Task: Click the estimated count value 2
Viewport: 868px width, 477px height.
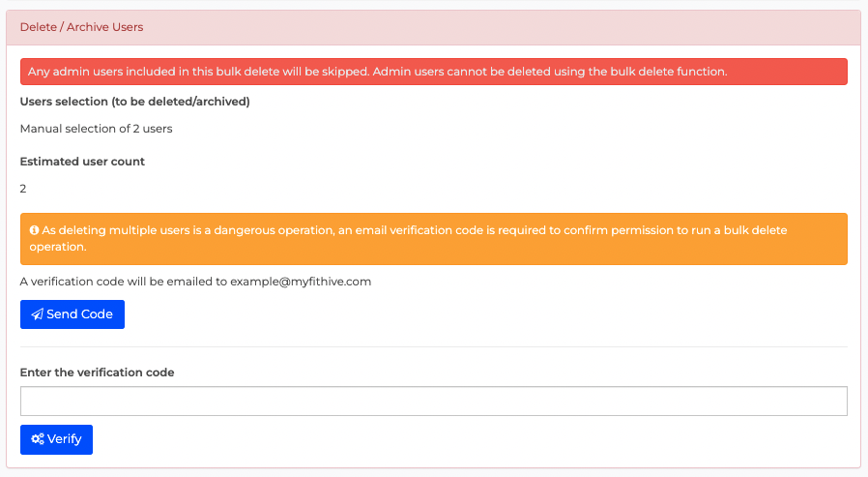Action: pyautogui.click(x=23, y=189)
